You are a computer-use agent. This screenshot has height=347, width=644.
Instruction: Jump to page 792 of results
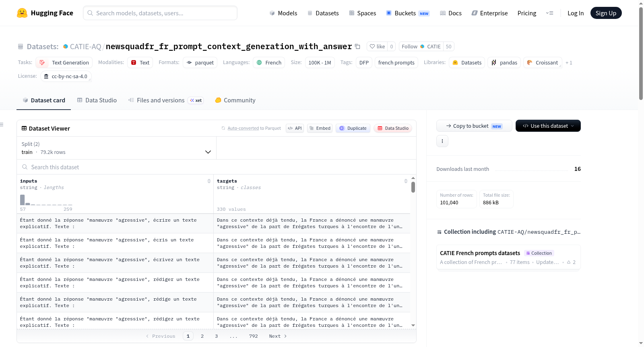[253, 336]
